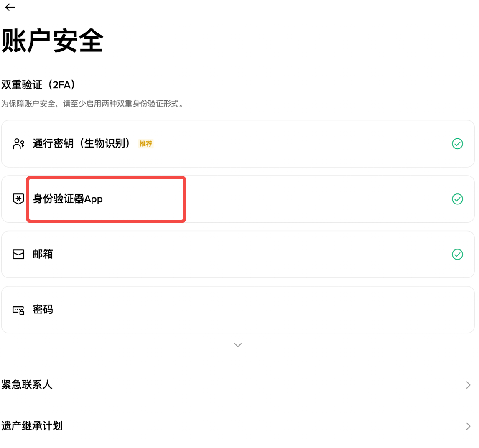Open 通行密钥（生物识别）settings
This screenshot has height=448, width=479.
[82, 144]
